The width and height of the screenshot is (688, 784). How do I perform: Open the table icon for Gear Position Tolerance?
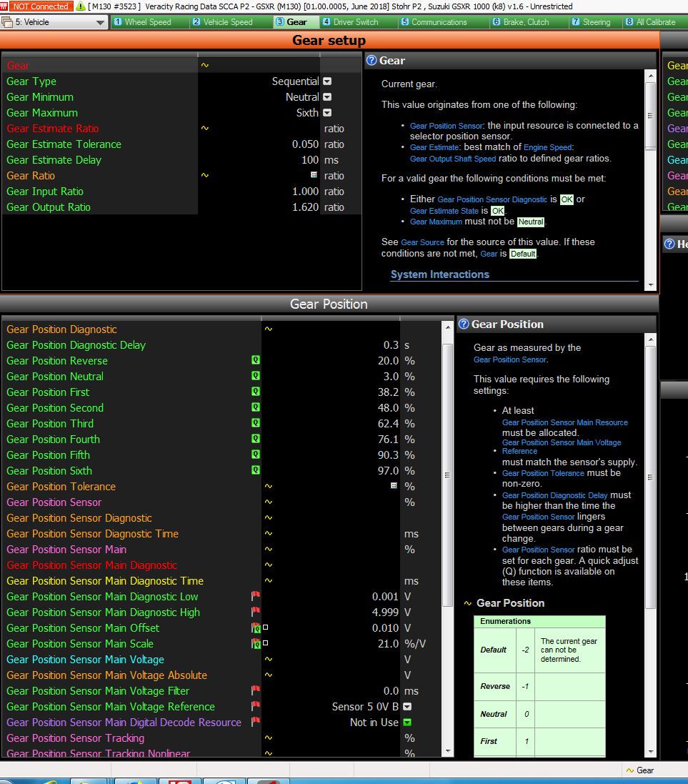tap(394, 485)
